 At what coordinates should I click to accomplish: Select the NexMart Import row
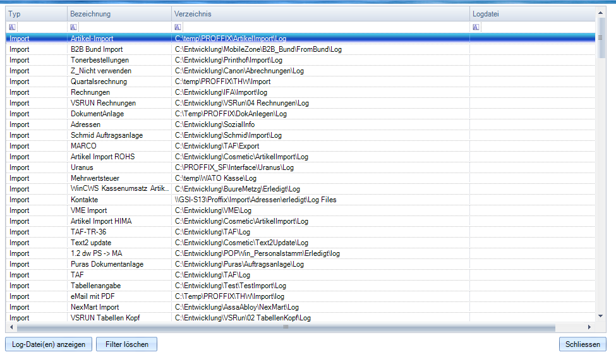(x=95, y=307)
